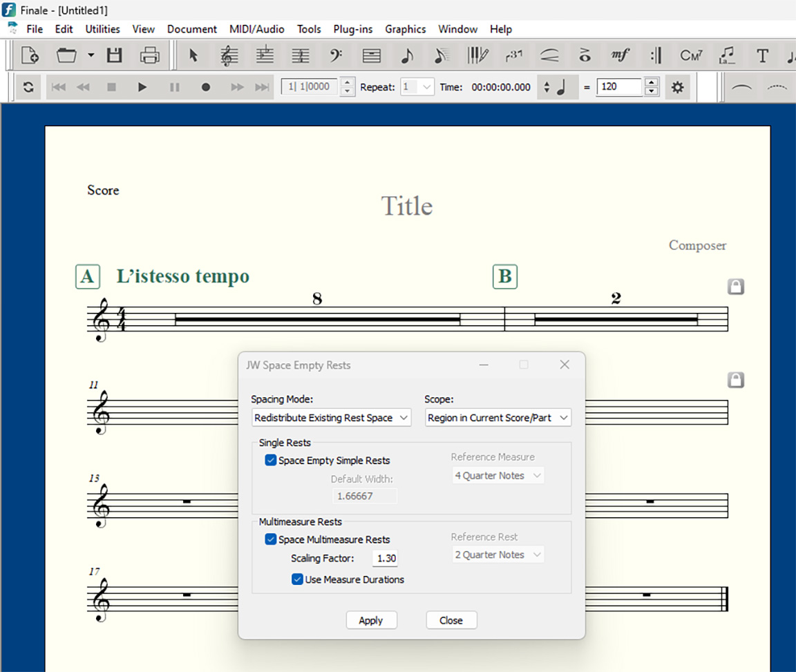Open the Plug-ins menu
Screen dimensions: 796x672
pos(352,29)
